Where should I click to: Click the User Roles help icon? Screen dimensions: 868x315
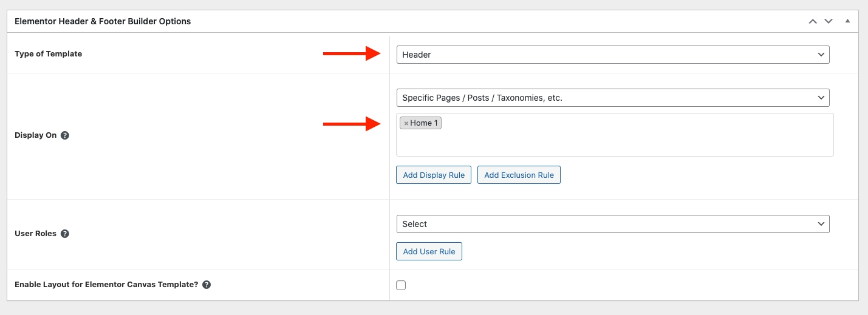click(x=65, y=234)
